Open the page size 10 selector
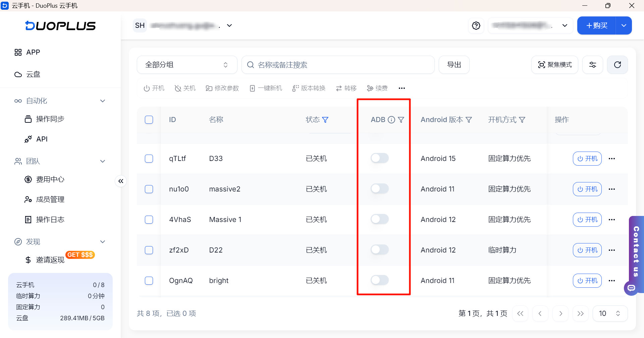This screenshot has height=338, width=644. tap(610, 314)
